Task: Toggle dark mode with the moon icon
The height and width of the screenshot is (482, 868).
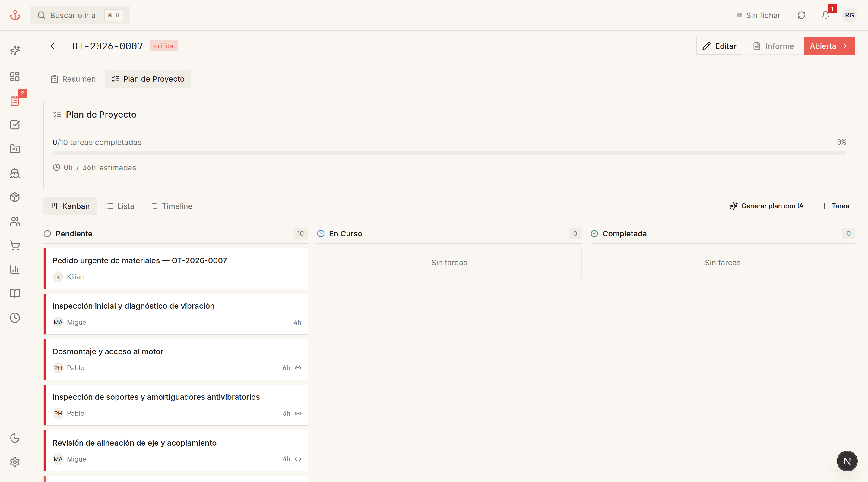Action: (x=15, y=438)
